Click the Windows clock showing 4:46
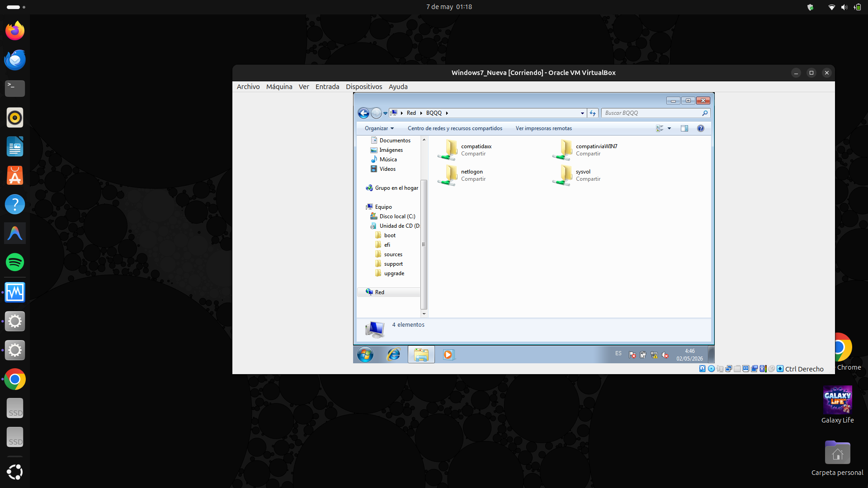The image size is (868, 488). pos(689,355)
